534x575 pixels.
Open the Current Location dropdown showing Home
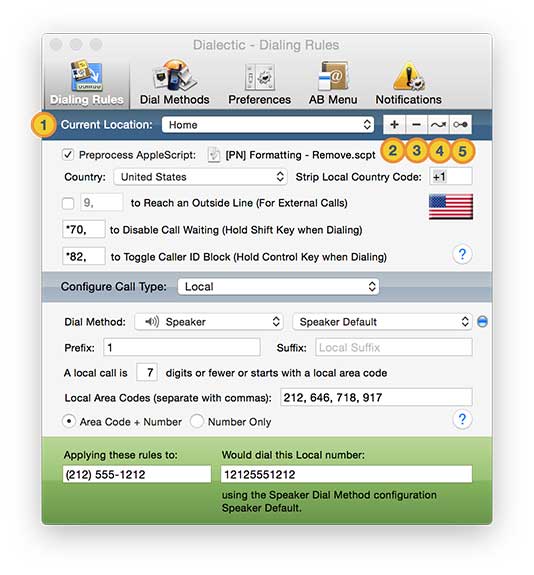pos(268,125)
